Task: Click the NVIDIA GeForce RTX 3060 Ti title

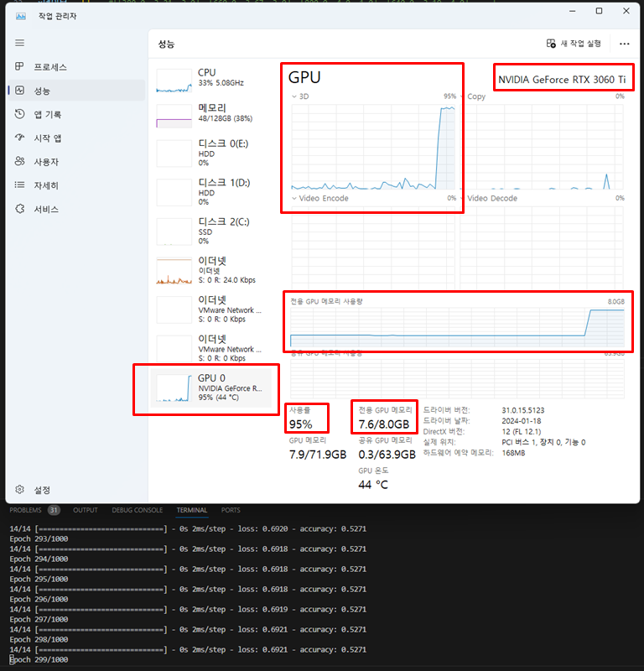Action: (x=562, y=80)
